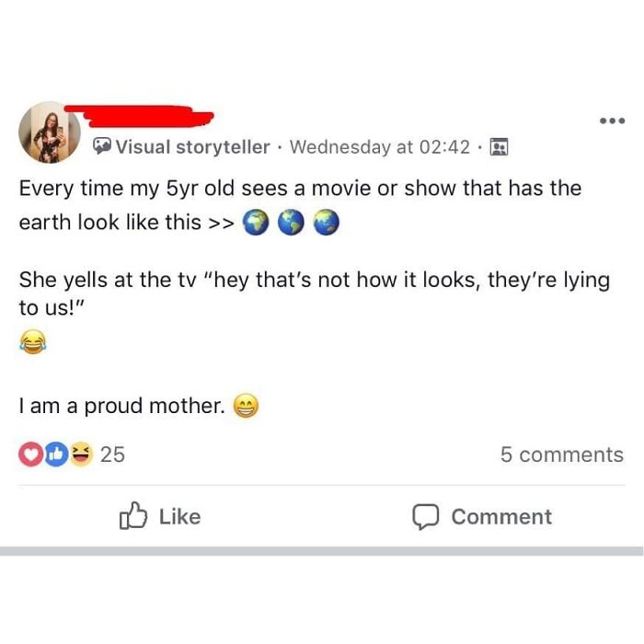The width and height of the screenshot is (644, 644).
Task: Click the poster's profile picture
Action: click(x=50, y=132)
